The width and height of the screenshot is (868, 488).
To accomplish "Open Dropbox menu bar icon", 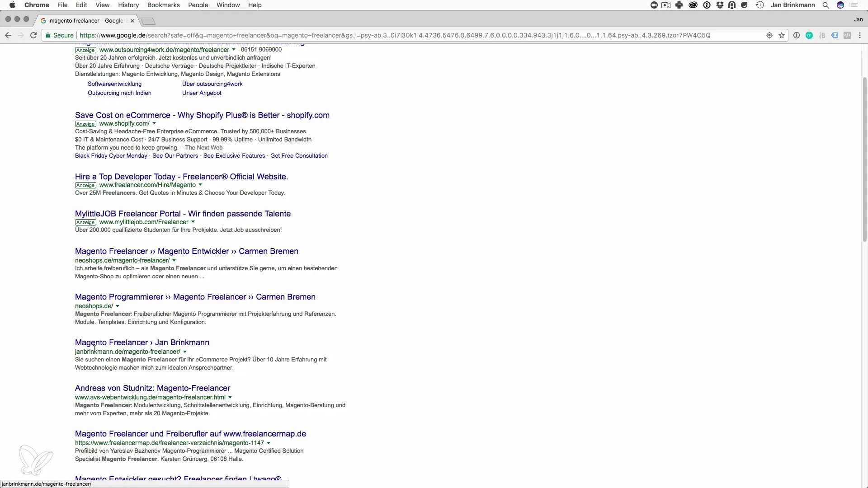I will [720, 5].
